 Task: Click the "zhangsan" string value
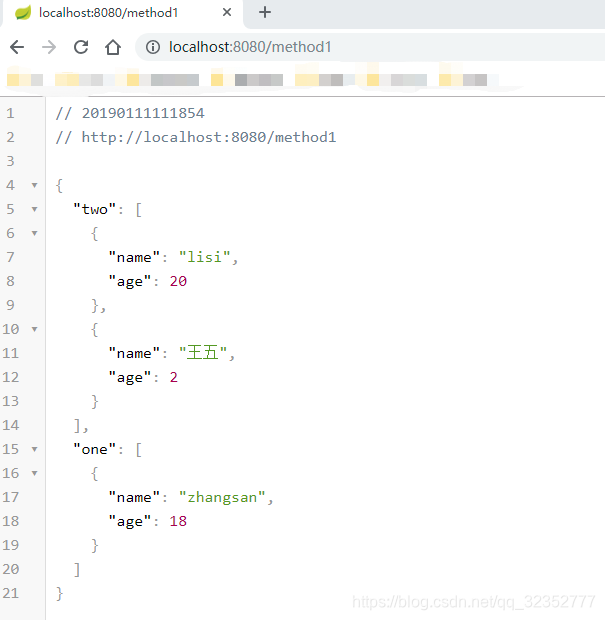[x=222, y=497]
